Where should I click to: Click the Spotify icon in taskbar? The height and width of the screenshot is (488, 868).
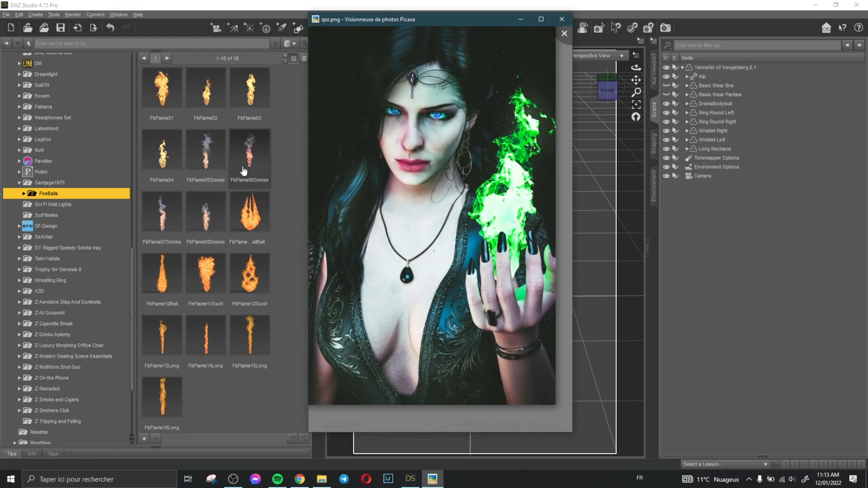click(x=277, y=479)
